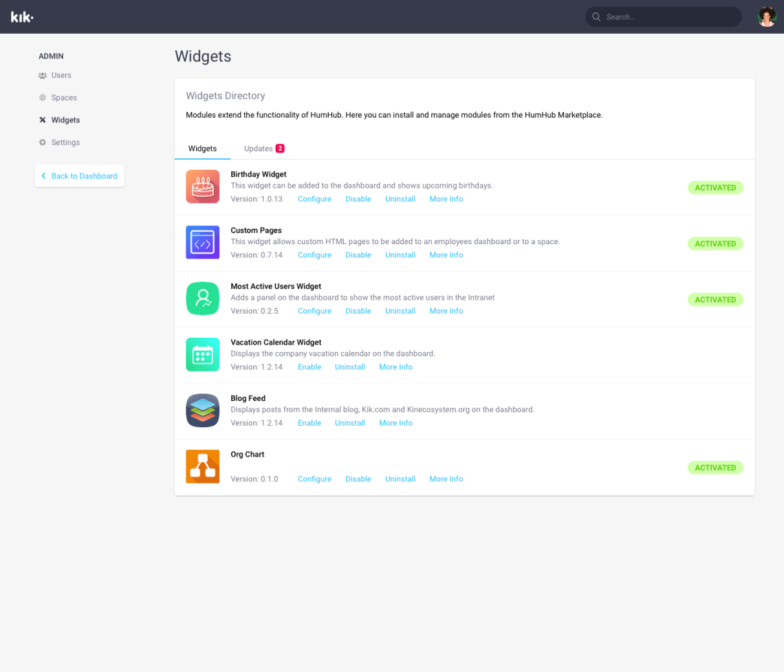
Task: Open the user profile avatar menu
Action: (x=766, y=15)
